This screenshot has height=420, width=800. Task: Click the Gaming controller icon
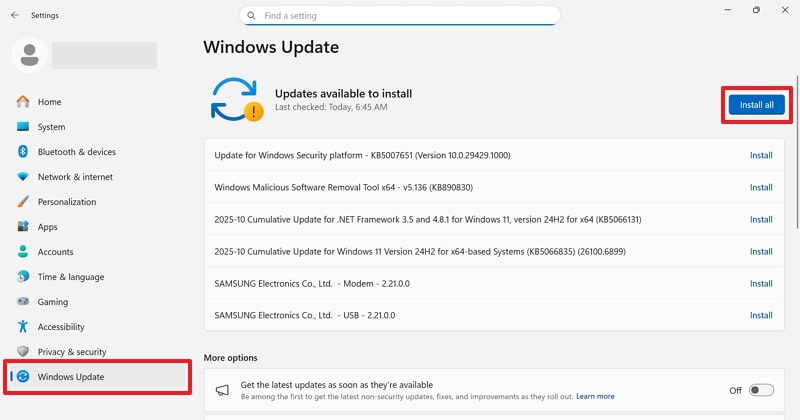[22, 302]
